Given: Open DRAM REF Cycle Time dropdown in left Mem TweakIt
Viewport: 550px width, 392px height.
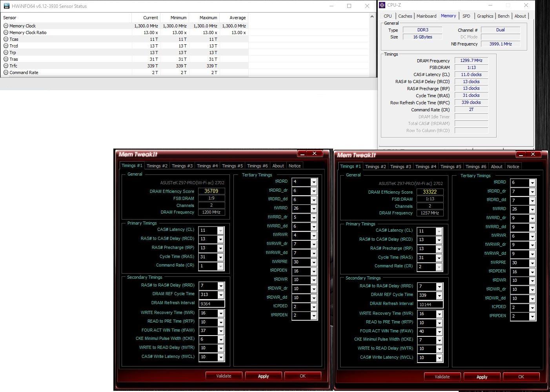Looking at the screenshot, I should pos(221,295).
